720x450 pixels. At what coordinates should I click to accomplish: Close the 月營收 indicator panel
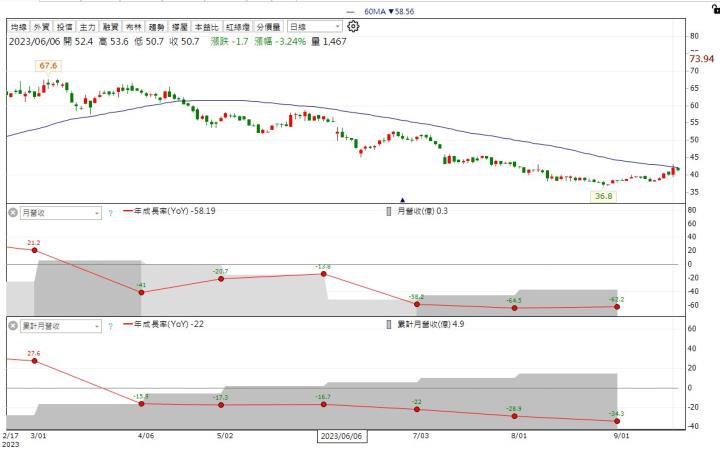(13, 212)
